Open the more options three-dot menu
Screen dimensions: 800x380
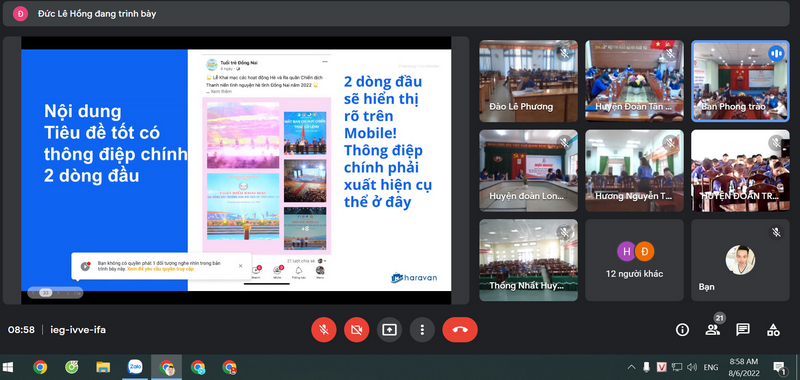(x=422, y=330)
